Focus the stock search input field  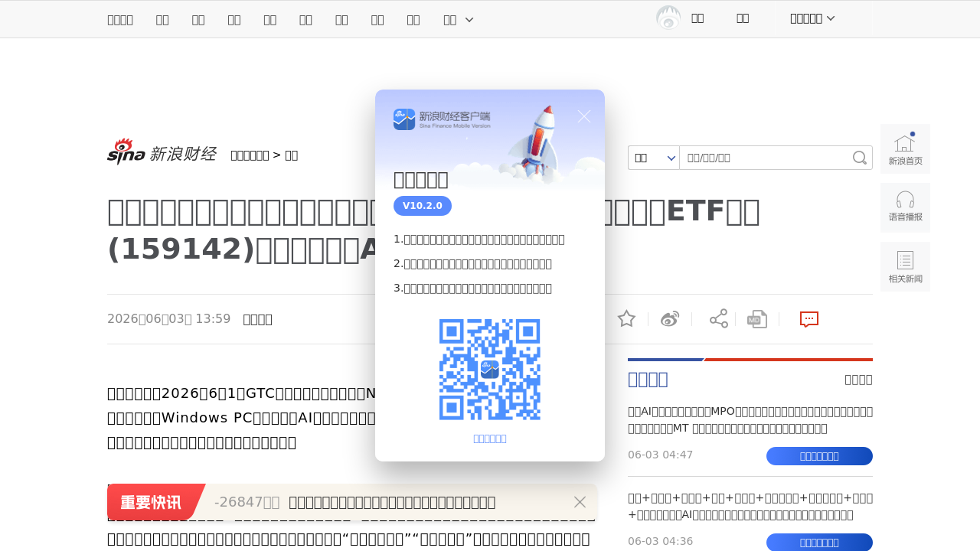point(766,158)
